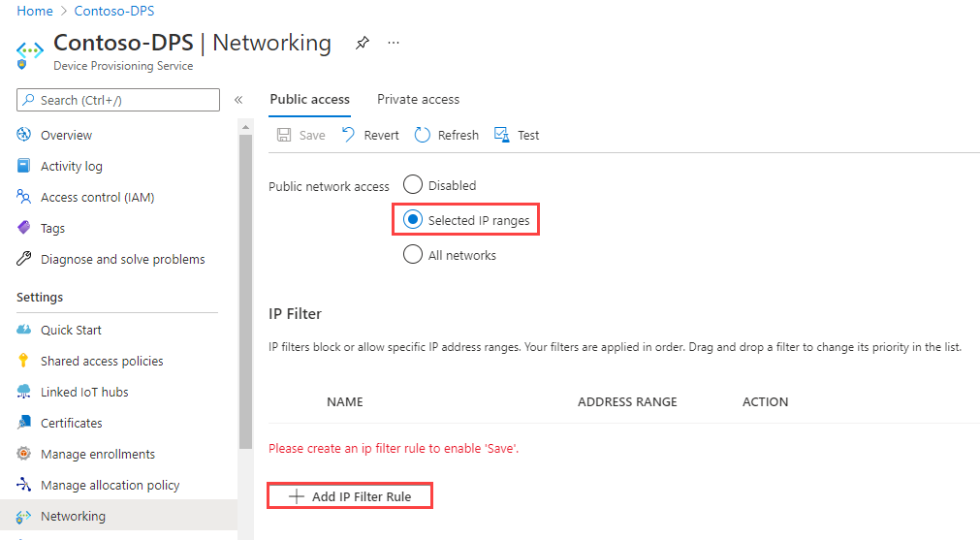
Task: Collapse the sidebar with double chevron
Action: 238,100
